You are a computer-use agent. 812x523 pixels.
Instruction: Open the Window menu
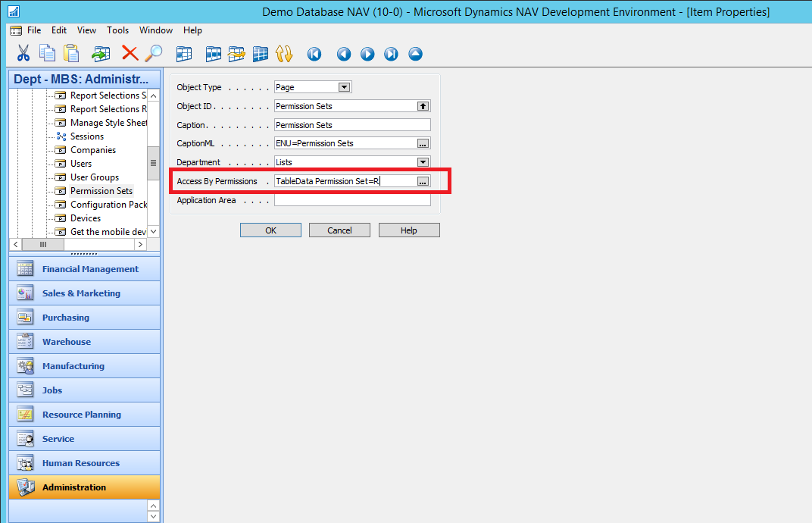(x=156, y=30)
